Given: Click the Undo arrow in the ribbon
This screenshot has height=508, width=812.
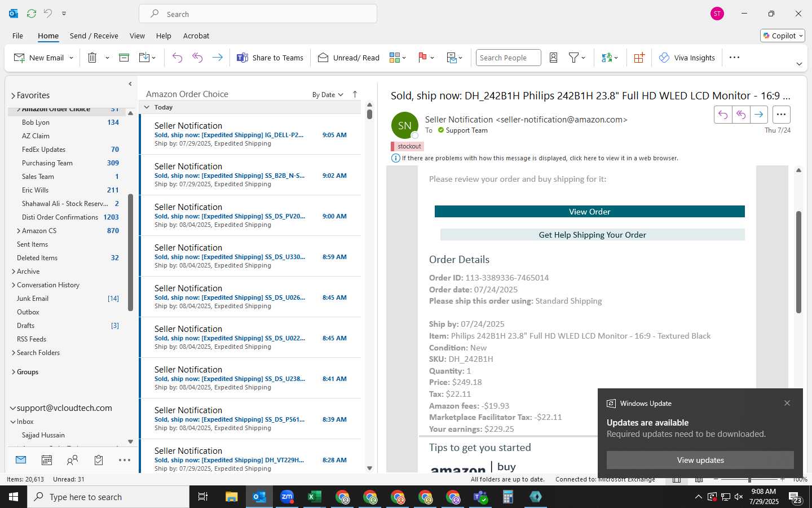Looking at the screenshot, I should pyautogui.click(x=177, y=58).
